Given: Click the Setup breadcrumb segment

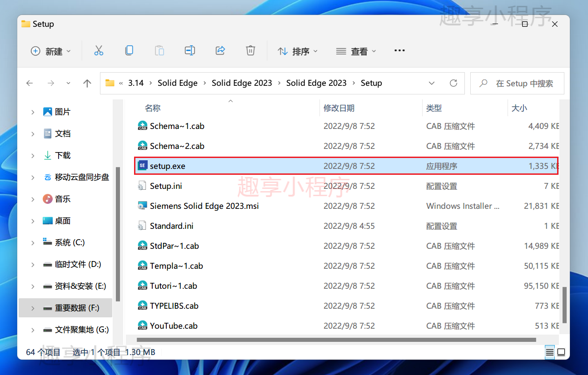Looking at the screenshot, I should [371, 83].
